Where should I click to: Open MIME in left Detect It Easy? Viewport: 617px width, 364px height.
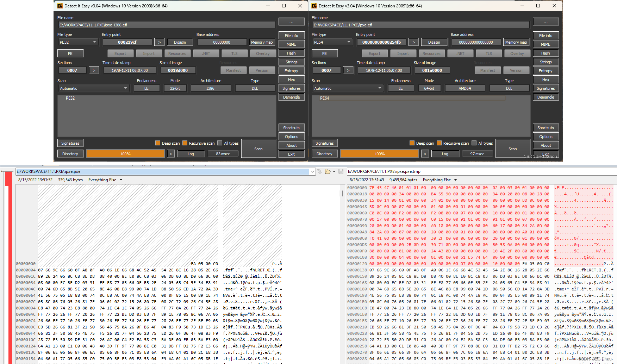(291, 44)
